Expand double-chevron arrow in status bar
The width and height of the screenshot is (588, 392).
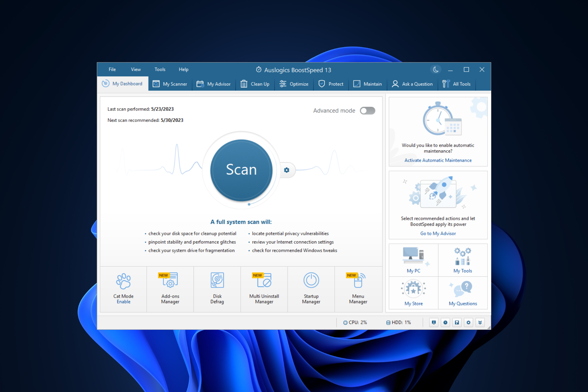pyautogui.click(x=480, y=322)
